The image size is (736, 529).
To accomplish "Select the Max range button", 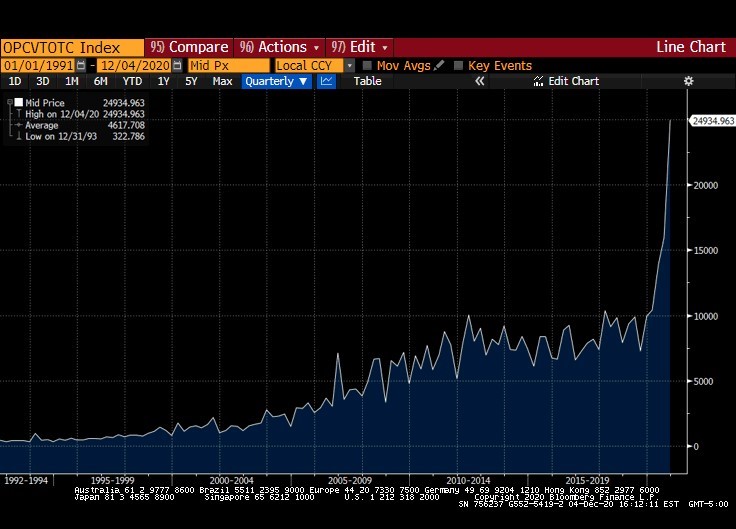I will 222,81.
